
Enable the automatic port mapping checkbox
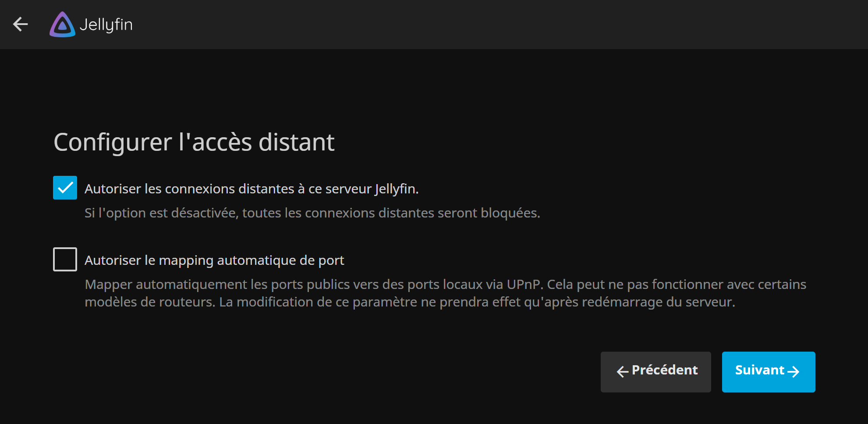(65, 259)
